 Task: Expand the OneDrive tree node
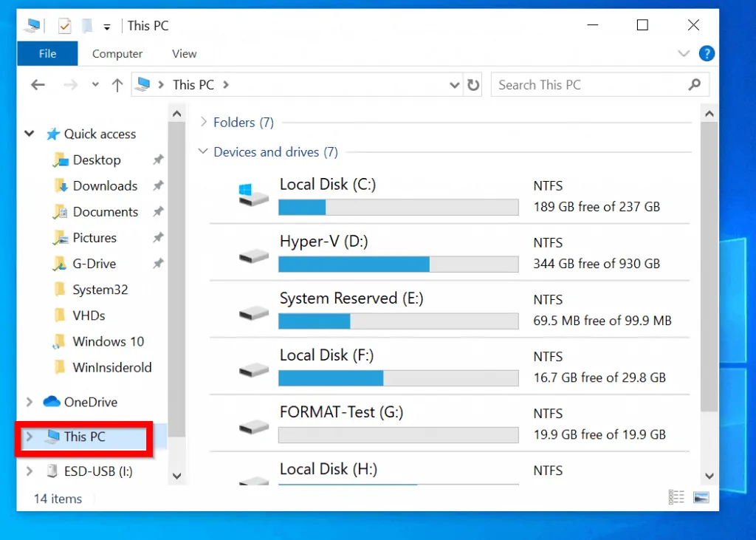[x=29, y=402]
